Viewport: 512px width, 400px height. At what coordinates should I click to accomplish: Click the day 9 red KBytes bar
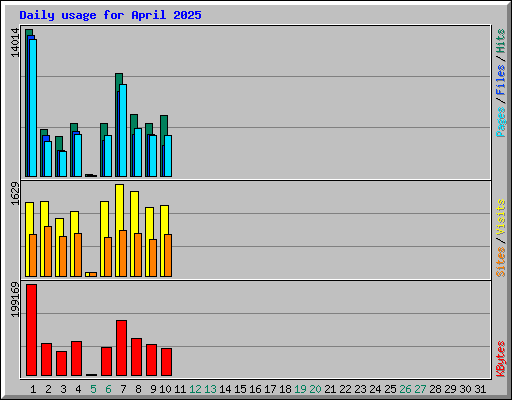152,360
